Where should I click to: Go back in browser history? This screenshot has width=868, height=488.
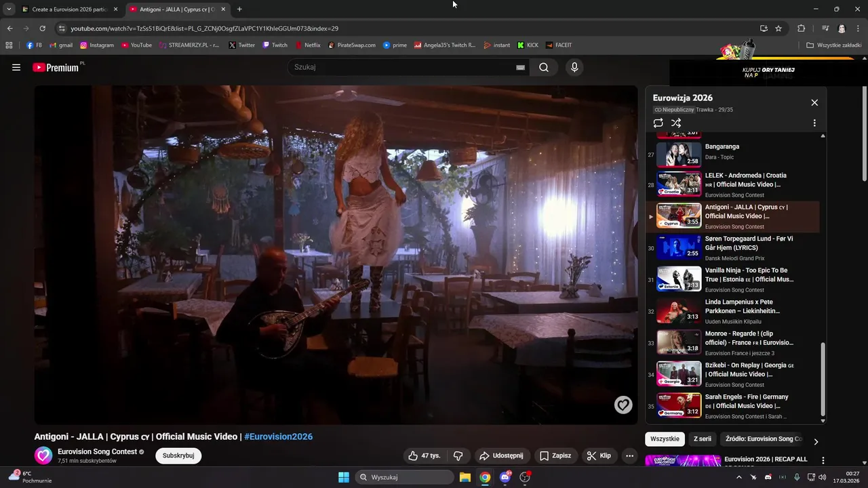click(x=9, y=28)
